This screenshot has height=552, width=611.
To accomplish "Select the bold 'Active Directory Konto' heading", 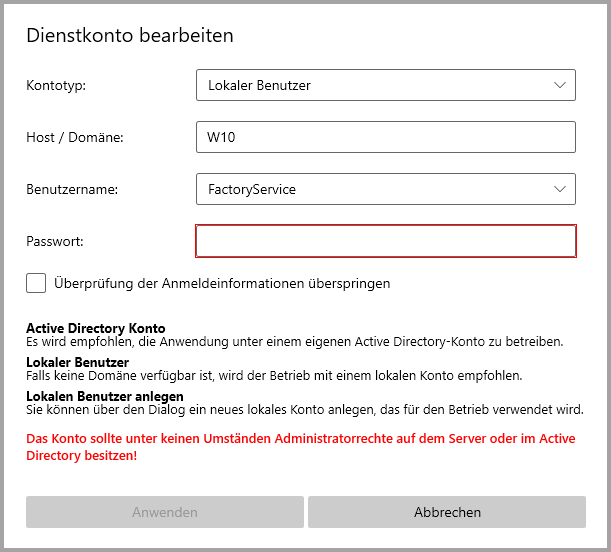I will (x=96, y=328).
